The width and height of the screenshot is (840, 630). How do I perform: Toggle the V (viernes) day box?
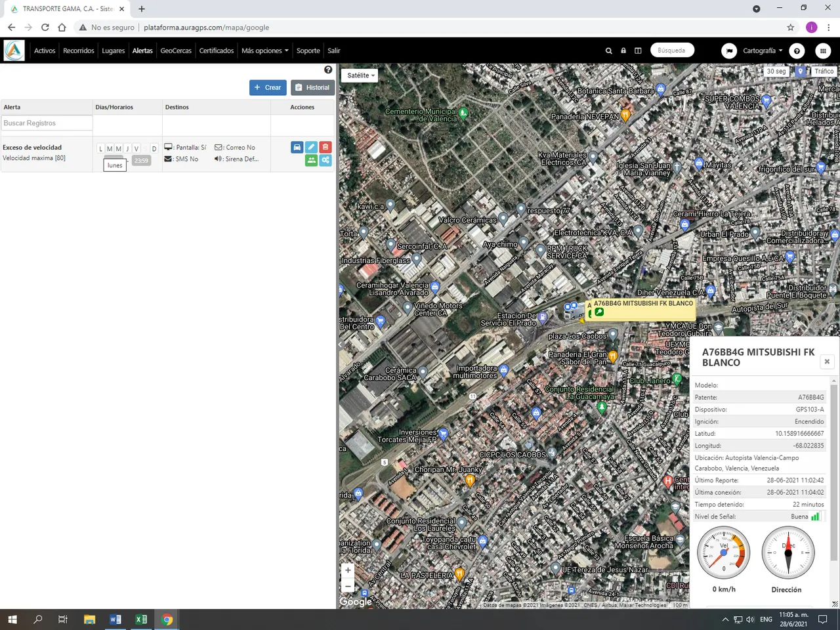point(136,149)
